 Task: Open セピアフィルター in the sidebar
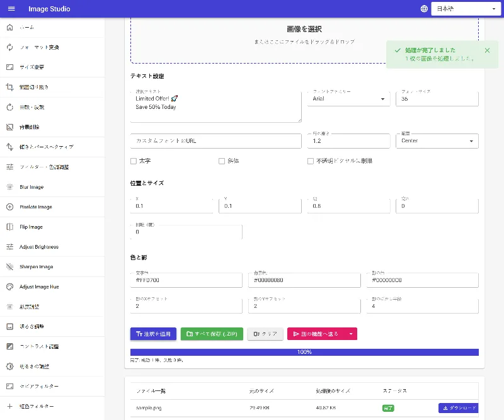pyautogui.click(x=52, y=386)
